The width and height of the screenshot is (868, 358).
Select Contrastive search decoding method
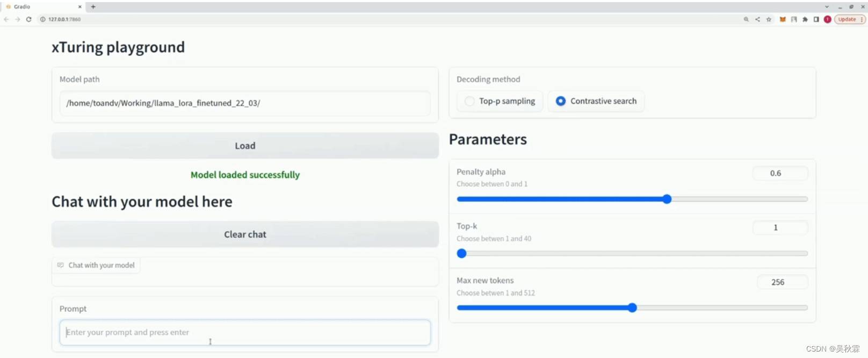[561, 101]
